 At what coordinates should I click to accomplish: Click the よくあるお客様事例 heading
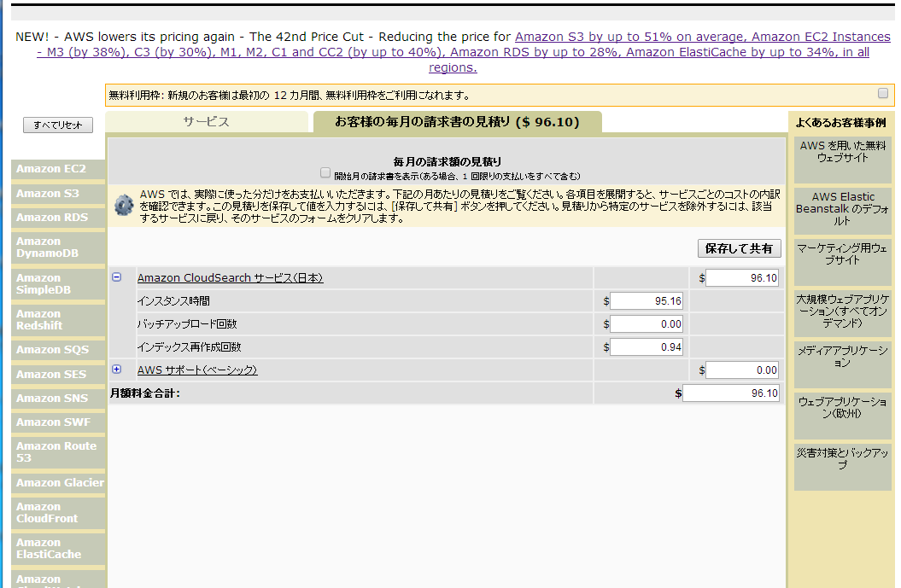pos(840,122)
